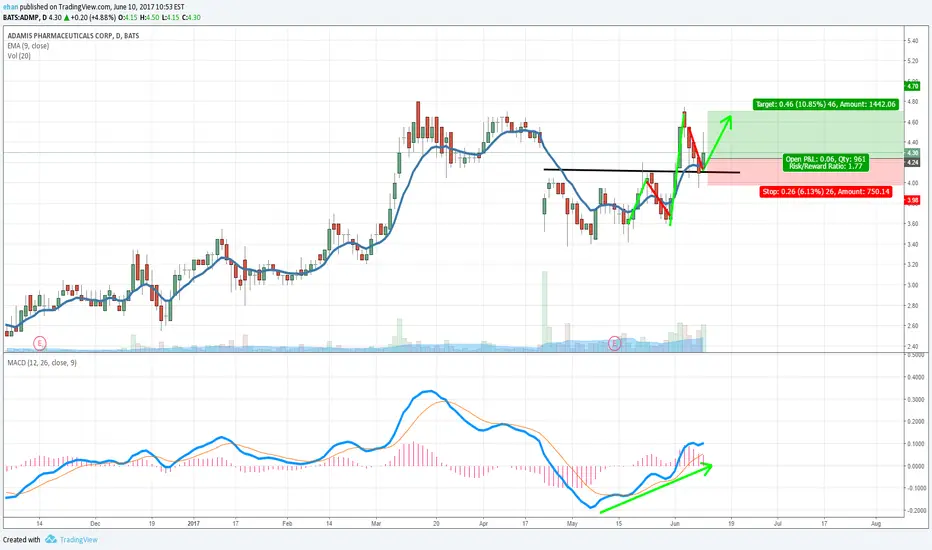This screenshot has width=932, height=550.
Task: Click the Open P&L Risk/Reward Ratio label
Action: coord(826,162)
